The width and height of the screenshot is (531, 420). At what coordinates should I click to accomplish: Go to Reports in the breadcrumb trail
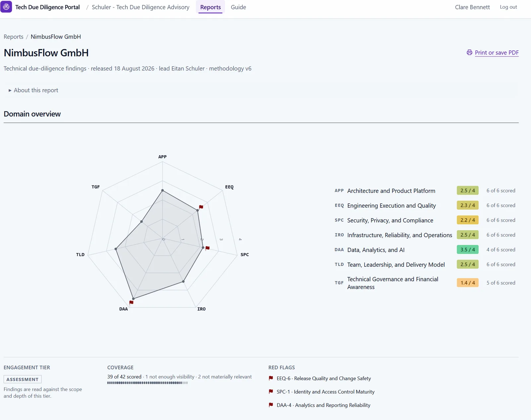14,37
